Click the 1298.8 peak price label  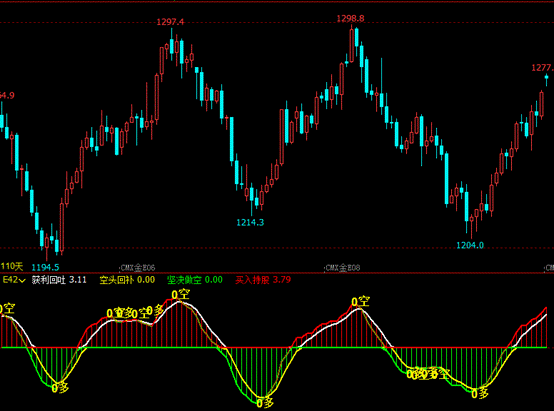click(x=350, y=18)
